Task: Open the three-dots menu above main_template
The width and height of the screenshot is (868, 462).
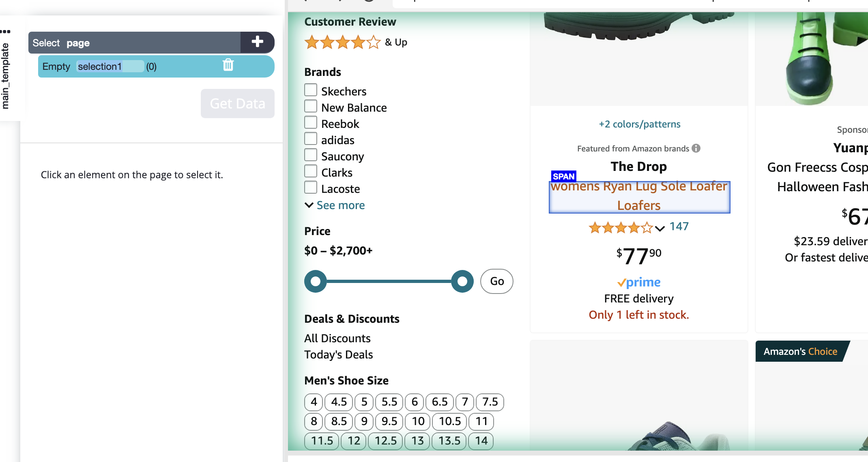Action: [6, 31]
